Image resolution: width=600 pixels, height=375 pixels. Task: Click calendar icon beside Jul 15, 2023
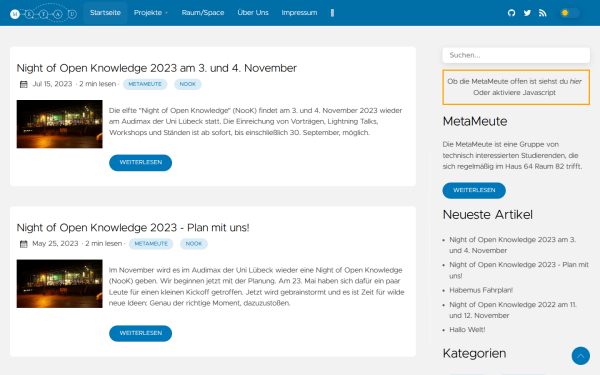(x=24, y=84)
